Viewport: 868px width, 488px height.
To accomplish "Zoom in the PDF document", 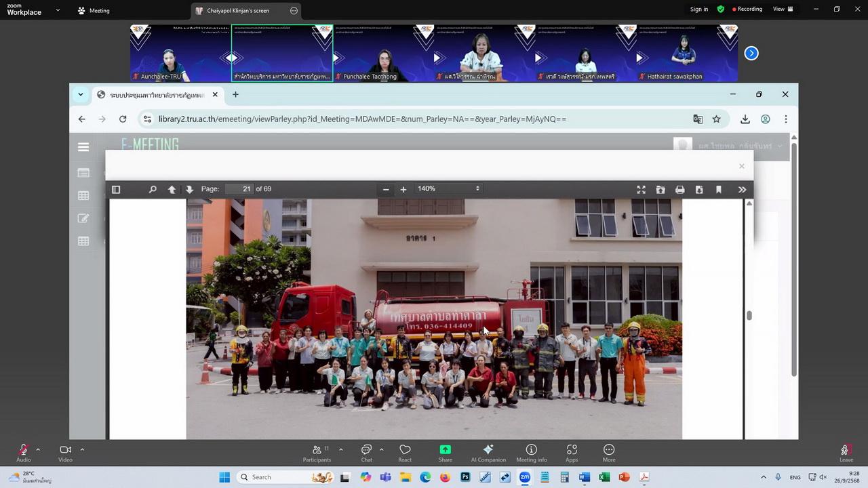I will coord(403,189).
